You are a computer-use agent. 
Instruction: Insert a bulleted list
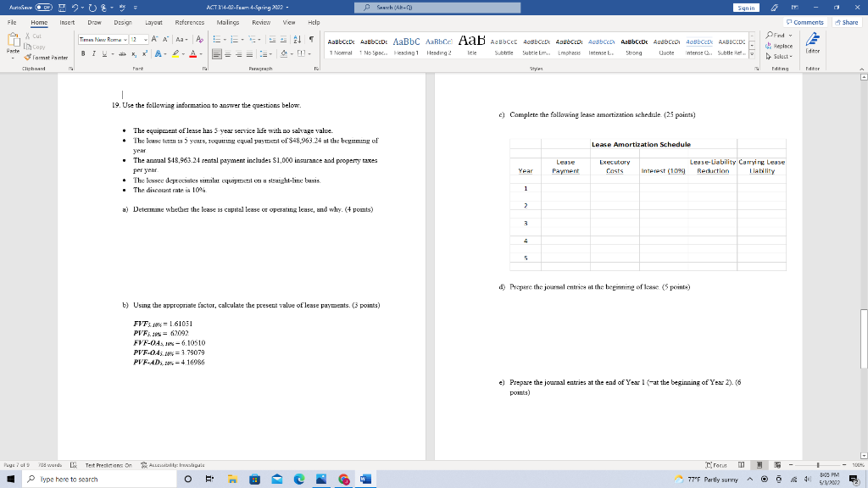coord(217,39)
